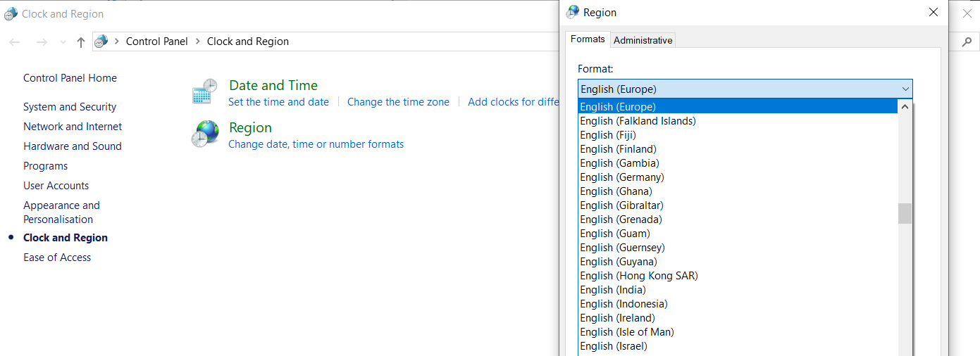
Task: Open Change date, time or number formats
Action: tap(316, 144)
